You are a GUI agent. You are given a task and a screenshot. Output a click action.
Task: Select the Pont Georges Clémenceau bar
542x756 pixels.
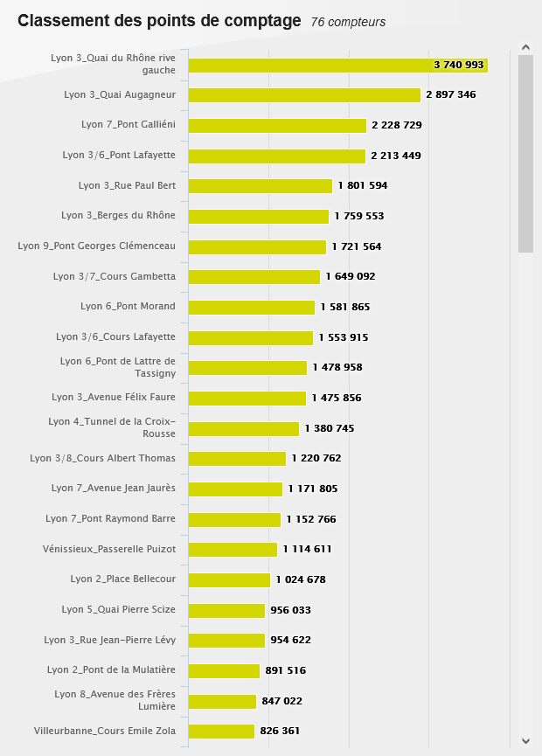[257, 246]
